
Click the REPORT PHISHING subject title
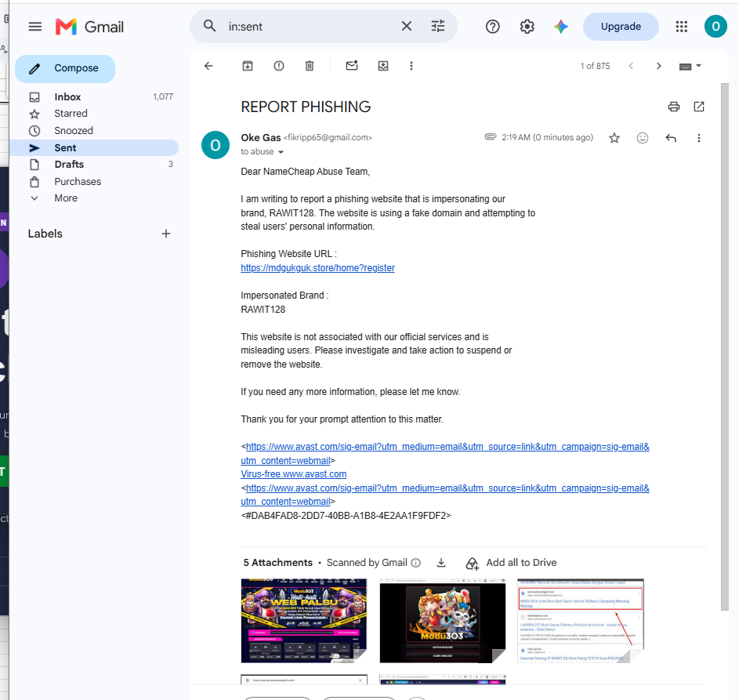(x=306, y=107)
